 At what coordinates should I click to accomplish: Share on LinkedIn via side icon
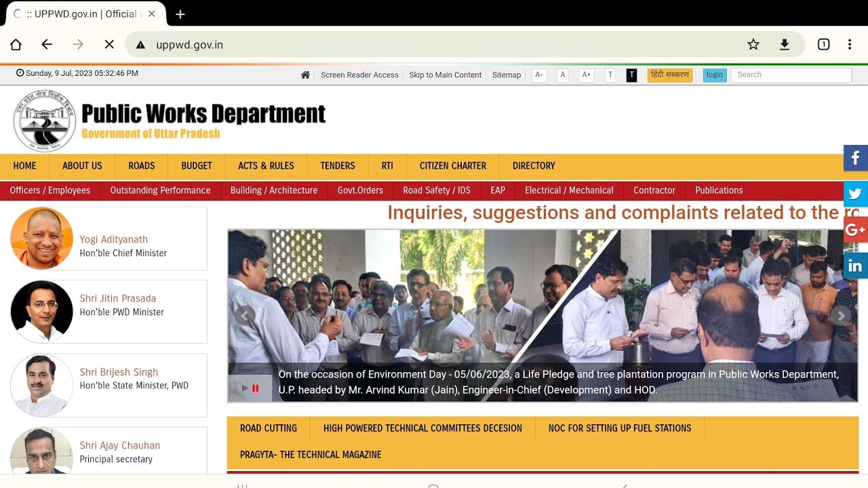(856, 266)
